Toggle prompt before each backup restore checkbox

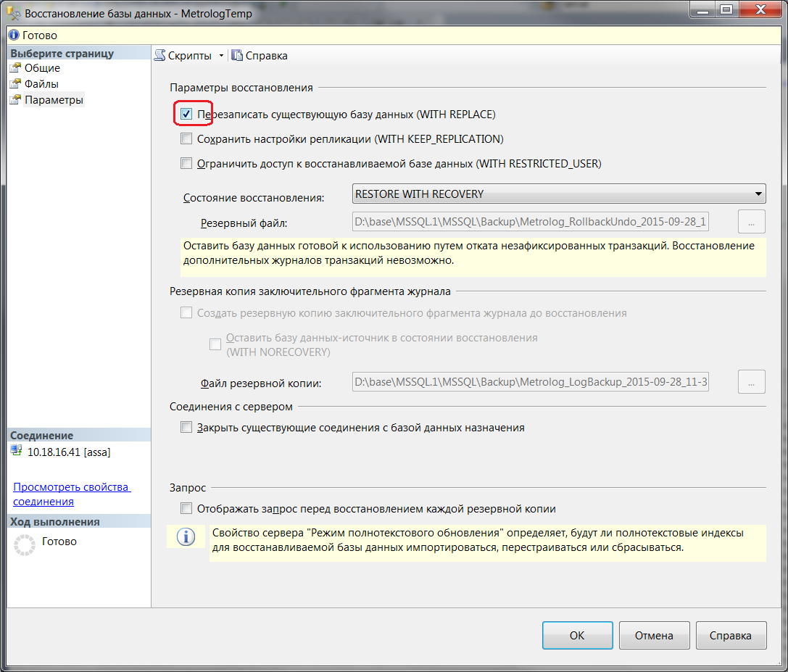[x=186, y=509]
